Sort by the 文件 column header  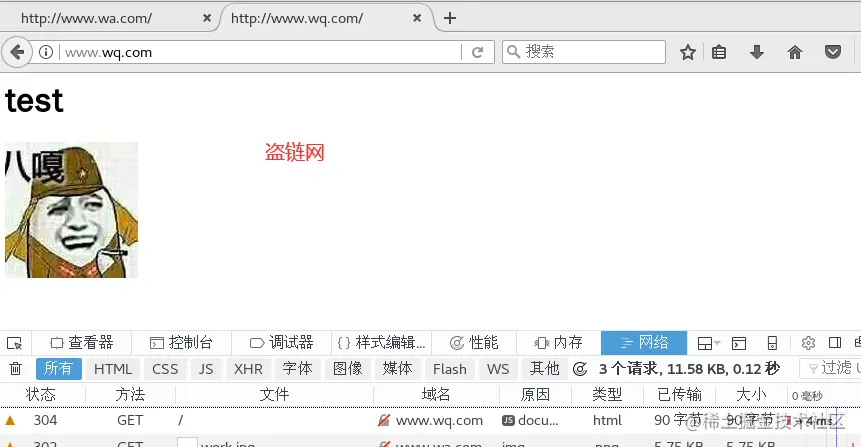[274, 395]
